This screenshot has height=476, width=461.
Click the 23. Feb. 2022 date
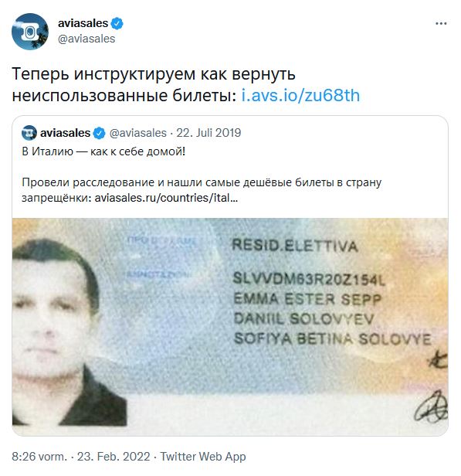click(114, 457)
